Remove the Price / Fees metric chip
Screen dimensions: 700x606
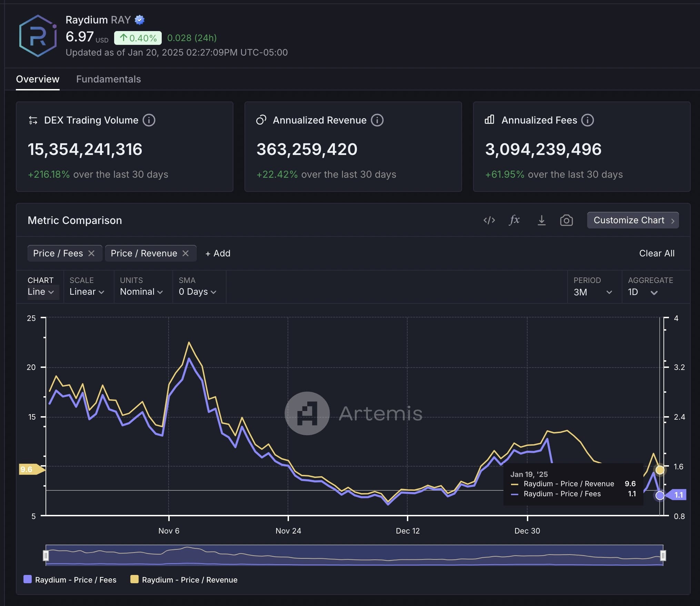[91, 253]
